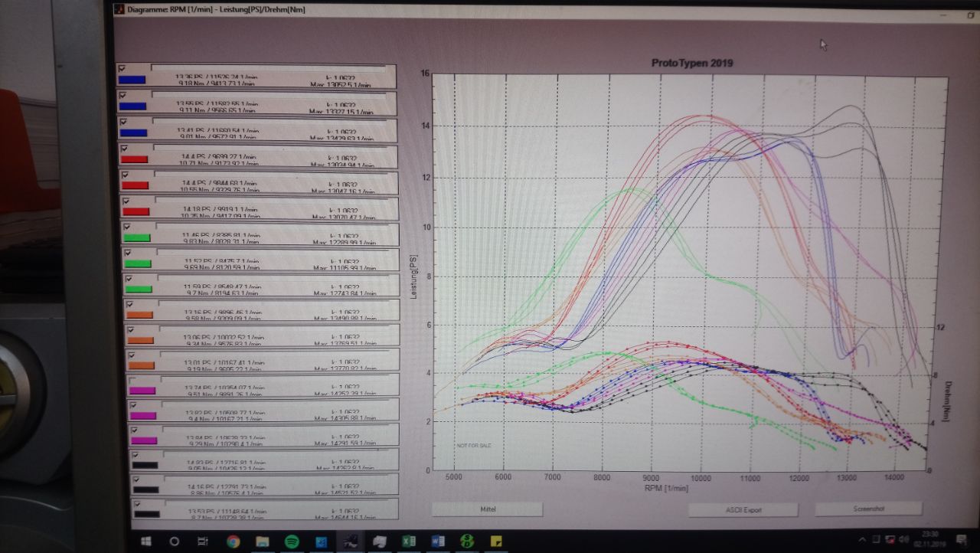This screenshot has width=980, height=553.
Task: Click the first green color swatch
Action: tap(137, 237)
